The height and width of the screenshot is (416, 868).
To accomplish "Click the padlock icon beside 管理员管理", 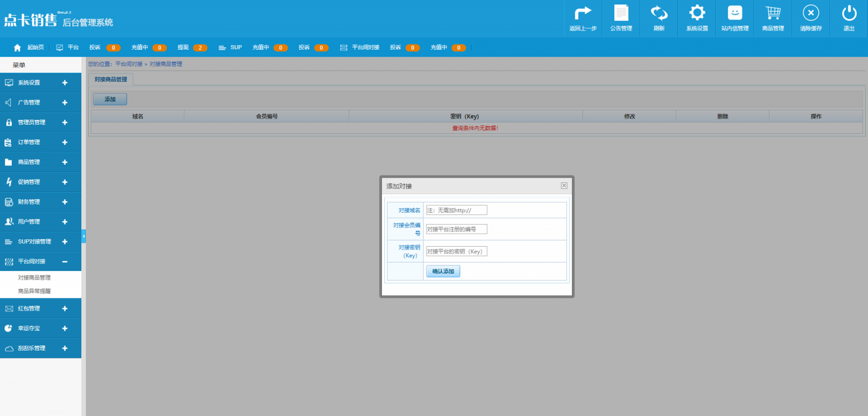I will tap(8, 122).
